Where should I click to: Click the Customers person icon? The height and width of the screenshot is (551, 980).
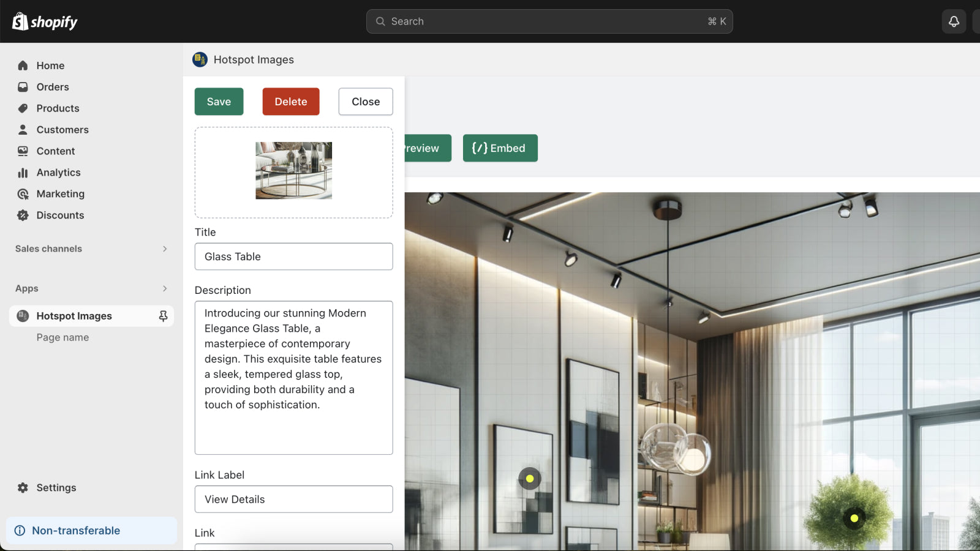click(23, 130)
